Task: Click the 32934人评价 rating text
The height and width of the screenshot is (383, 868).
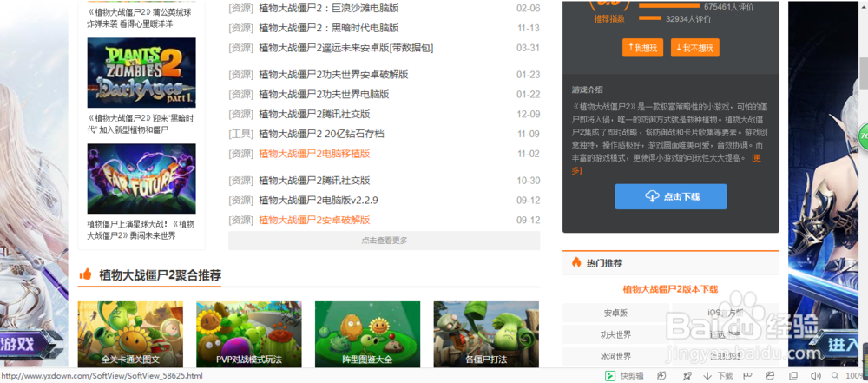Action: point(688,19)
